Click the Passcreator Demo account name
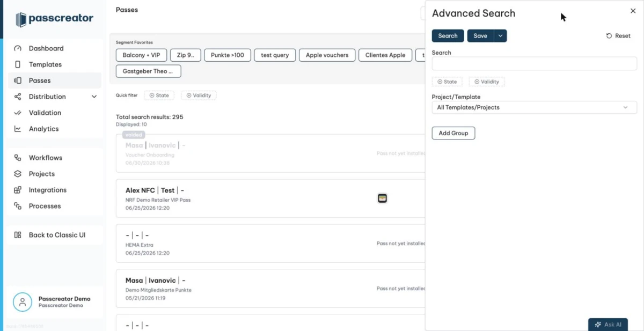The width and height of the screenshot is (644, 331). [x=64, y=299]
